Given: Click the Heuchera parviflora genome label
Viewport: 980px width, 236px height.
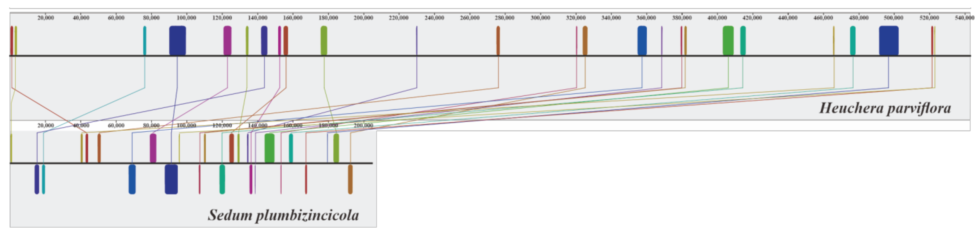Looking at the screenshot, I should 885,108.
